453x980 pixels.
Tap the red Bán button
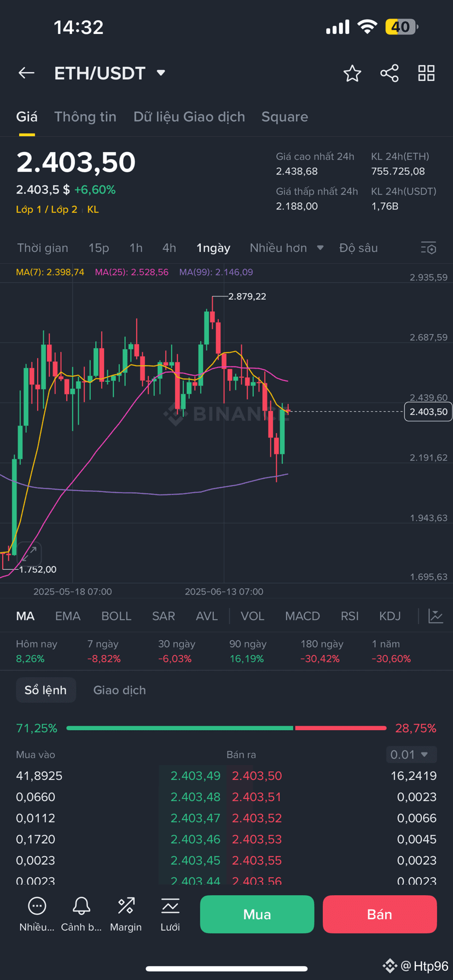click(x=380, y=914)
